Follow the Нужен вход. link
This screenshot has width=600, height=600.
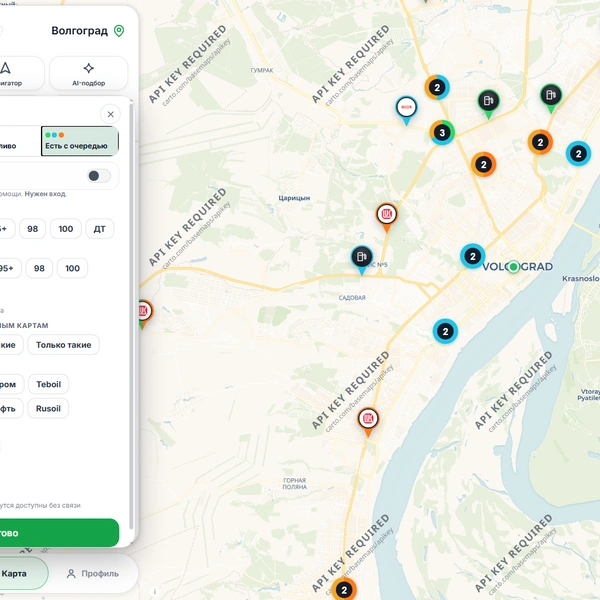pyautogui.click(x=46, y=194)
